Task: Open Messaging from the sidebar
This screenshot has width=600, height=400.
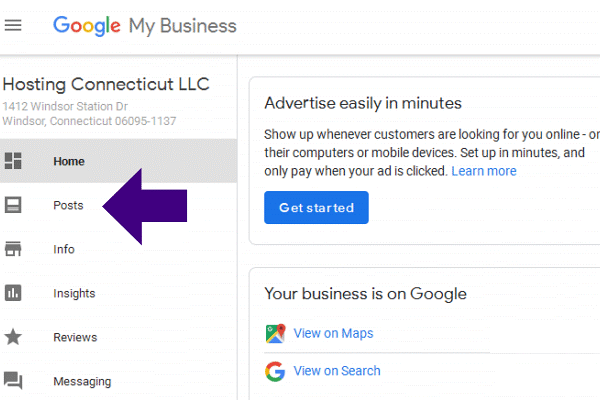Action: 82,381
